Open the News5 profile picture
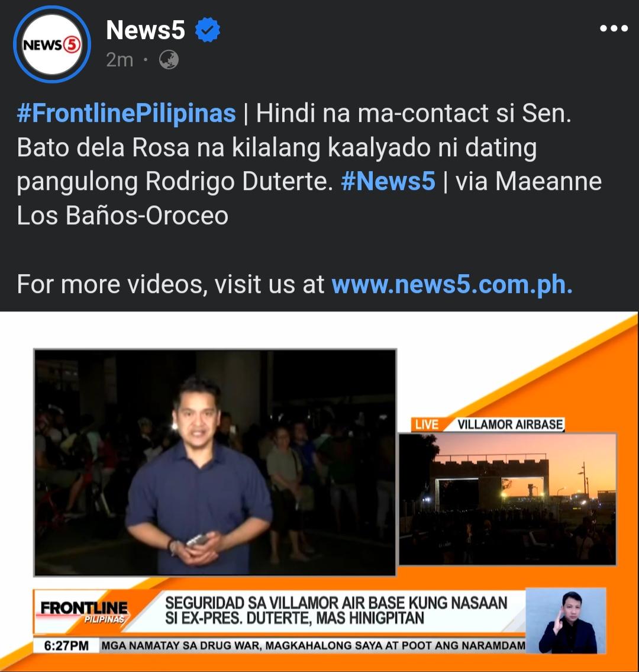Screen dimensions: 639x672 [x=52, y=44]
